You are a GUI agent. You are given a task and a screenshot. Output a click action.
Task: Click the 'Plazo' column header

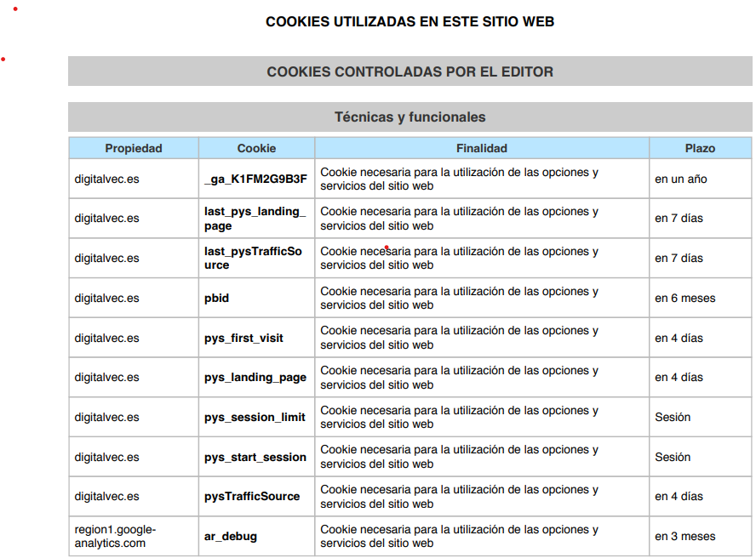[700, 148]
